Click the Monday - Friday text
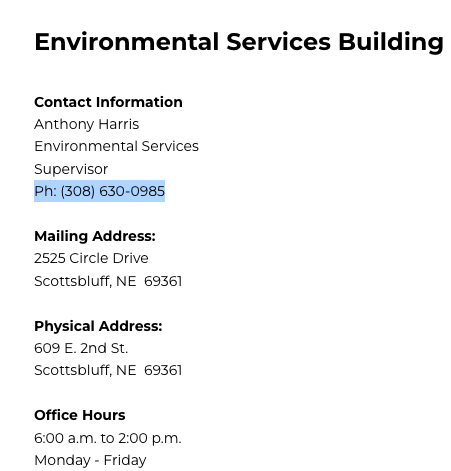This screenshot has height=471, width=451. [90, 460]
